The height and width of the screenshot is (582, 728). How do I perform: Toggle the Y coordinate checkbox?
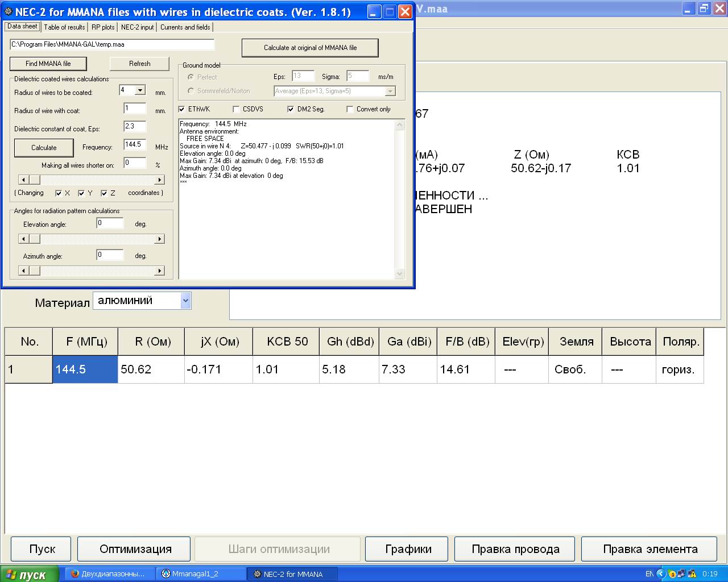click(x=81, y=193)
